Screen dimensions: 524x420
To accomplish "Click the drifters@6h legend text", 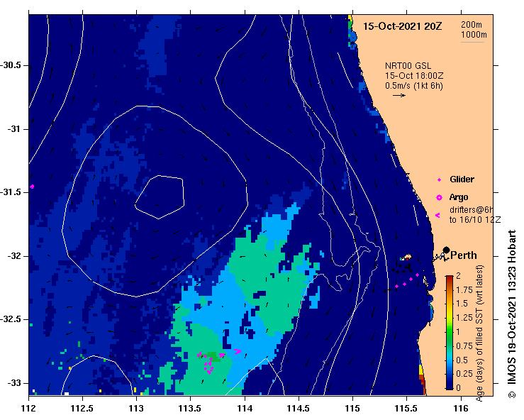I will 472,210.
